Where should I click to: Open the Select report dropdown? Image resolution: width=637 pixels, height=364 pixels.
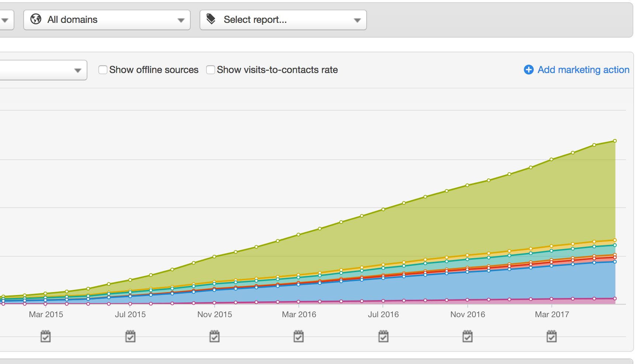283,20
